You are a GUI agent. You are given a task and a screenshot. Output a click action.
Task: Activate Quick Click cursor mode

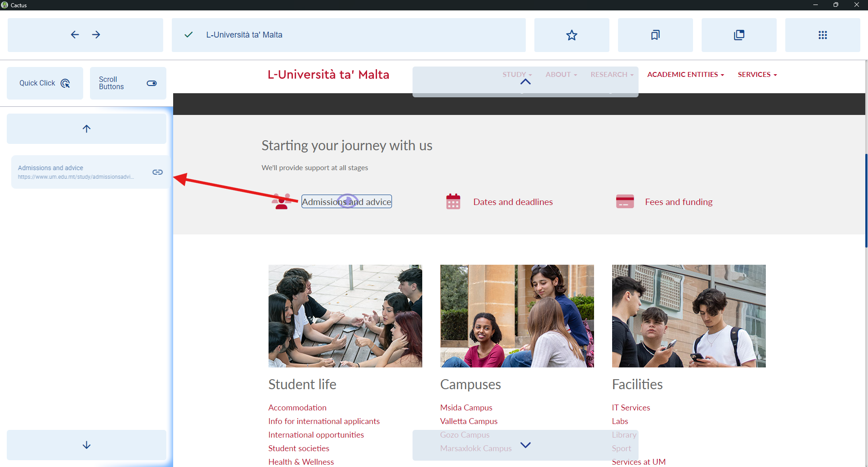(45, 83)
